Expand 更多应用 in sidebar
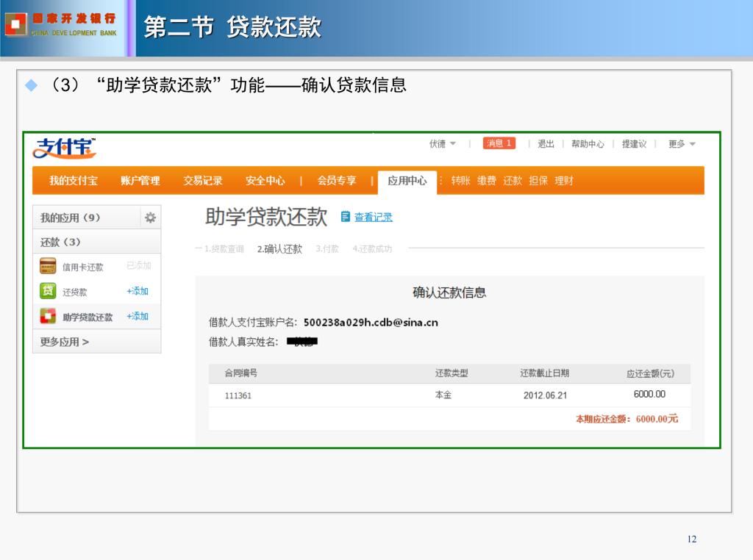Viewport: 753px width, 560px height. click(x=65, y=342)
